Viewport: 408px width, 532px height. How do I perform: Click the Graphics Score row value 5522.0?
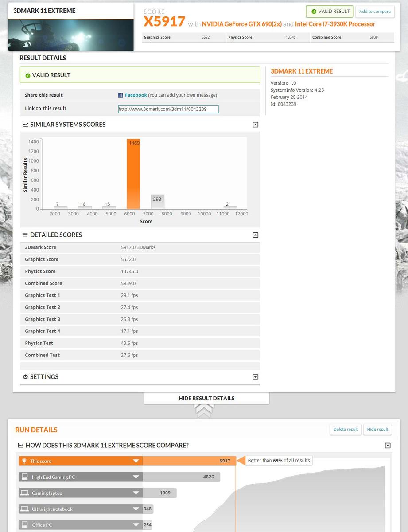tap(128, 259)
